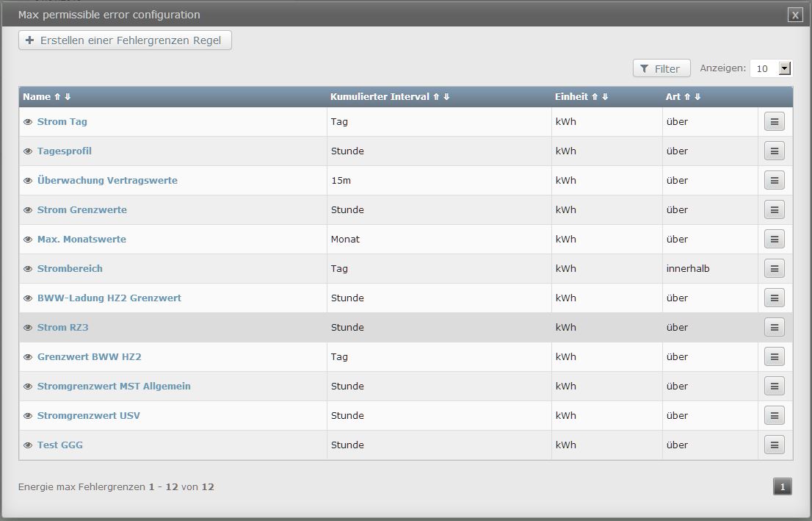Viewport: 812px width, 521px height.
Task: Sort table by Name column
Action: tap(46, 96)
